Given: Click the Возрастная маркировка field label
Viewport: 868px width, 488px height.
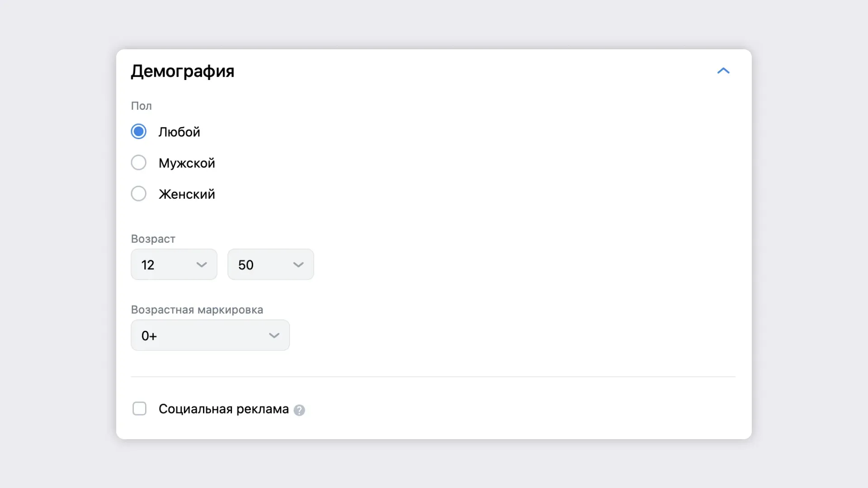Looking at the screenshot, I should 197,310.
